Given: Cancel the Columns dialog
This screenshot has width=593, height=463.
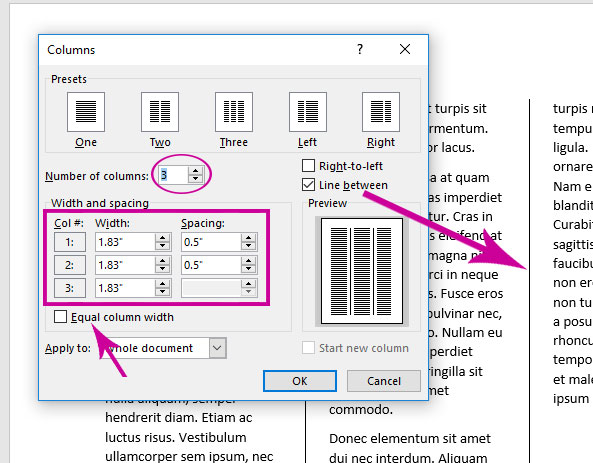Looking at the screenshot, I should (384, 381).
